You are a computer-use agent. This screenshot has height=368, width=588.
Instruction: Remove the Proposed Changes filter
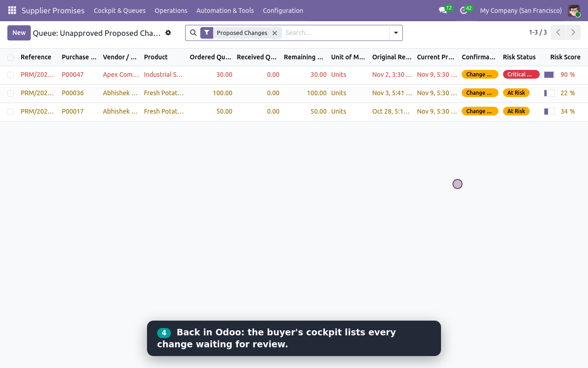[x=275, y=33]
